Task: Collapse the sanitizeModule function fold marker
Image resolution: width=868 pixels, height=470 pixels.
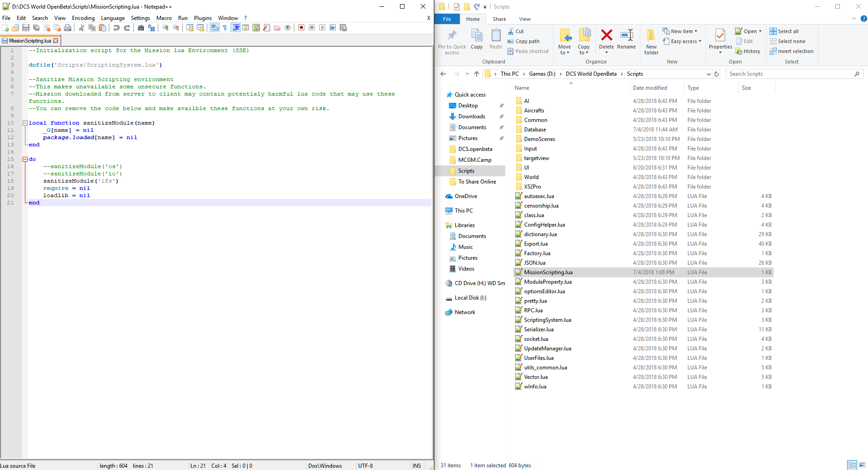Action: click(x=25, y=123)
